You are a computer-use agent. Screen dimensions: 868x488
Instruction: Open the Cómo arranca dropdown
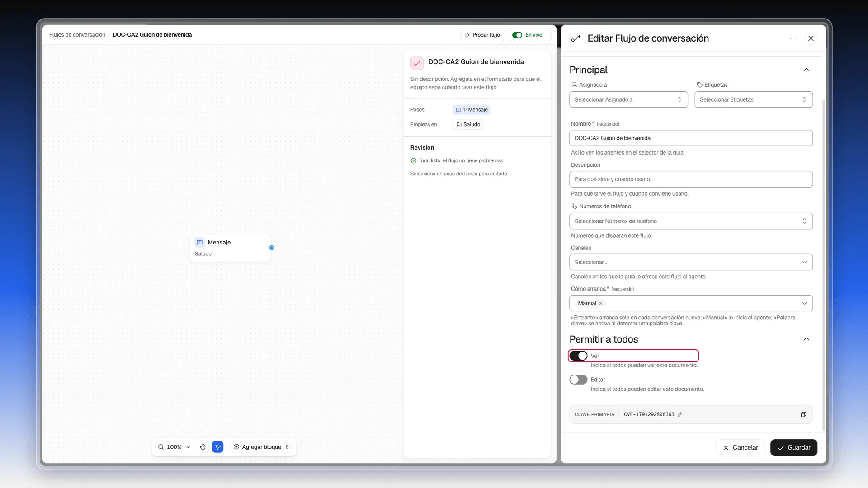tap(691, 303)
